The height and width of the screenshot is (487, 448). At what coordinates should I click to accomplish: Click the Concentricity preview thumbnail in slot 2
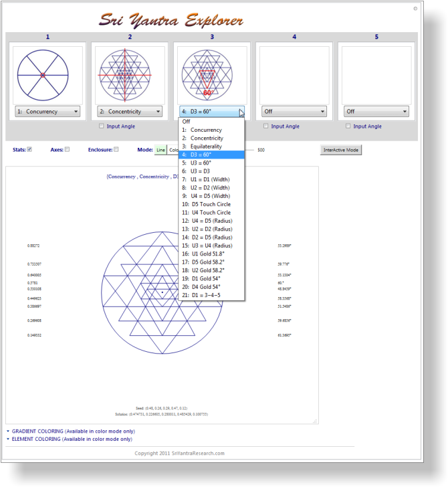click(130, 75)
